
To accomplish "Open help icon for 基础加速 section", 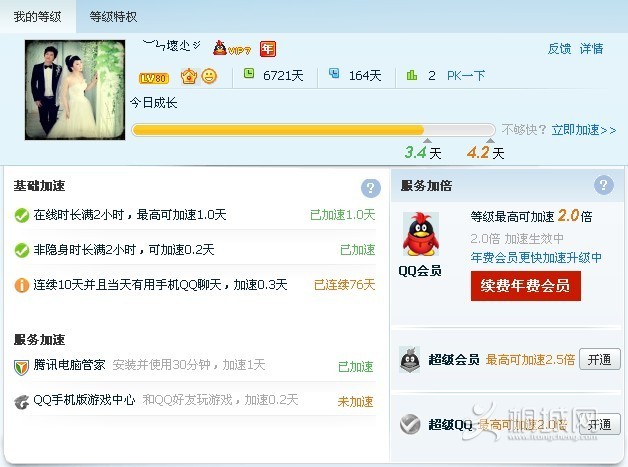I will [370, 188].
